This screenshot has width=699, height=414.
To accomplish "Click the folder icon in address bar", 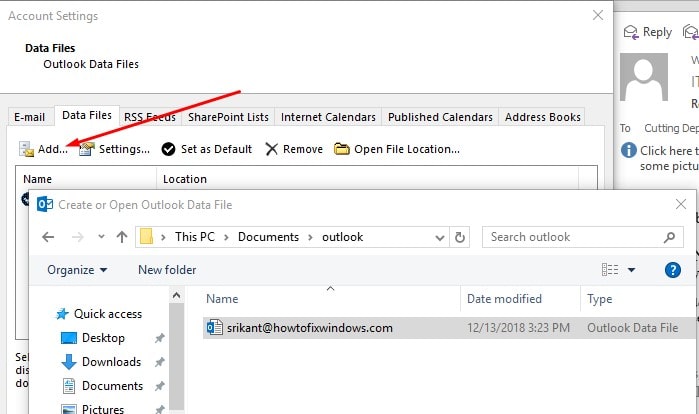I will point(146,237).
